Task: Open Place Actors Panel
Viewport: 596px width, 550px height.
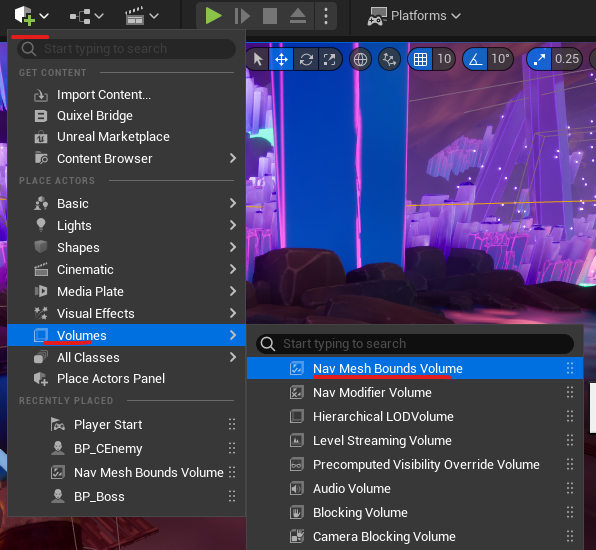Action: point(127,379)
